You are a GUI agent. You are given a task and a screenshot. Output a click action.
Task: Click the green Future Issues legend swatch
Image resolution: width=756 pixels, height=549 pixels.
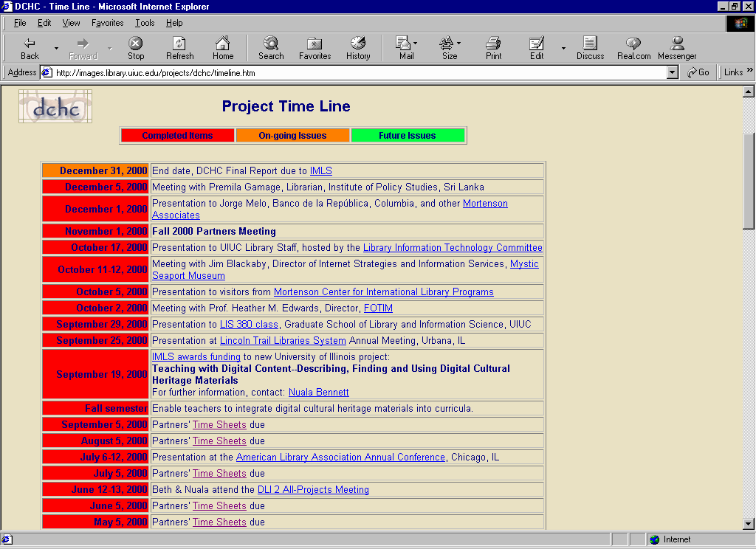[x=408, y=136]
